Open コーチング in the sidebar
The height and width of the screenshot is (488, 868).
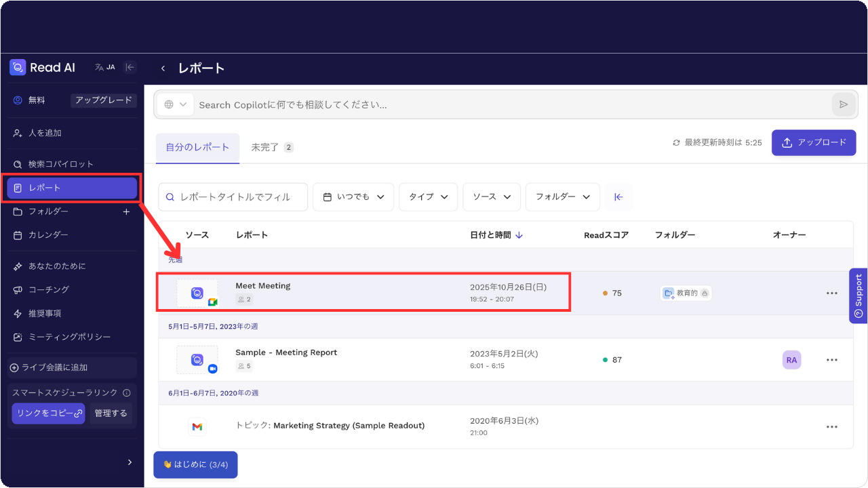72,289
